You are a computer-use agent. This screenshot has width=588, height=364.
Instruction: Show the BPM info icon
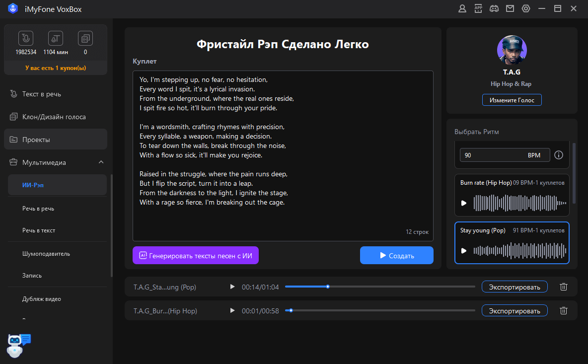(558, 155)
